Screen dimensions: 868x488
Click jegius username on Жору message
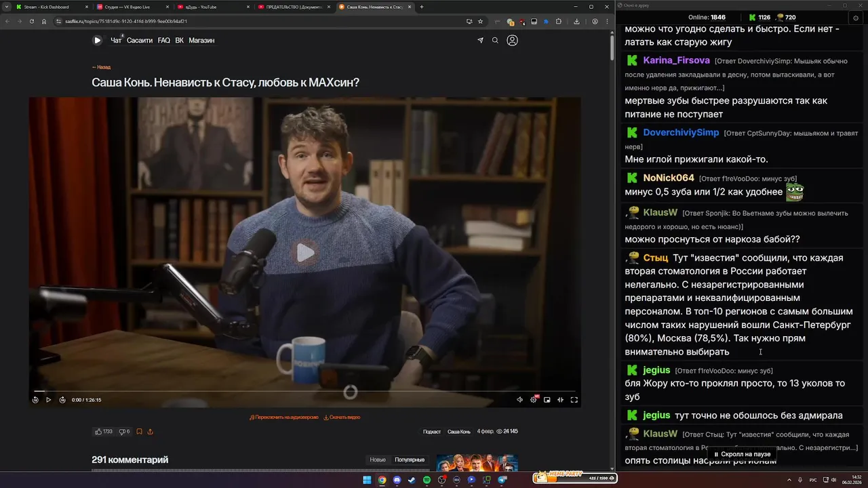point(656,370)
